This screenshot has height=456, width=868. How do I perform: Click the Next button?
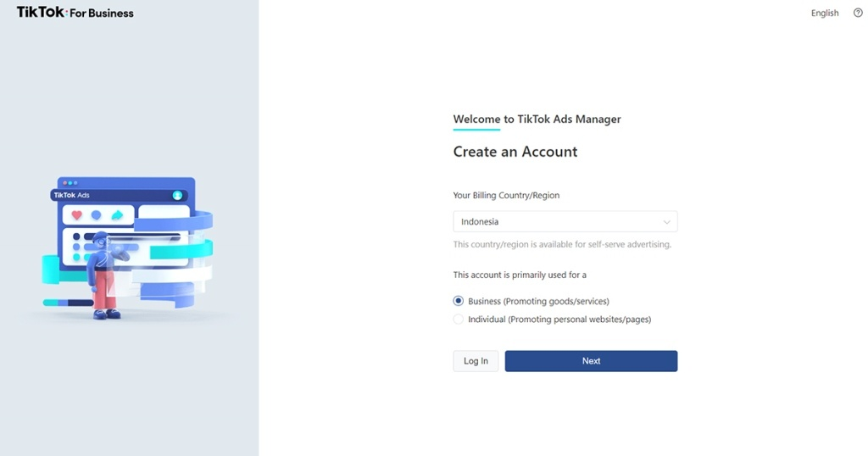(591, 361)
